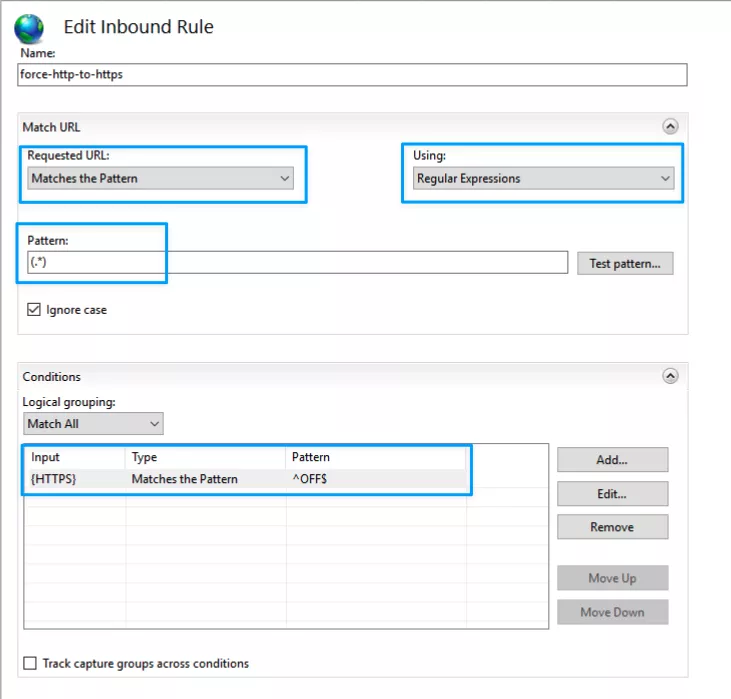Screen dimensions: 731x699
Task: Collapse the Match URL section
Action: click(x=670, y=127)
